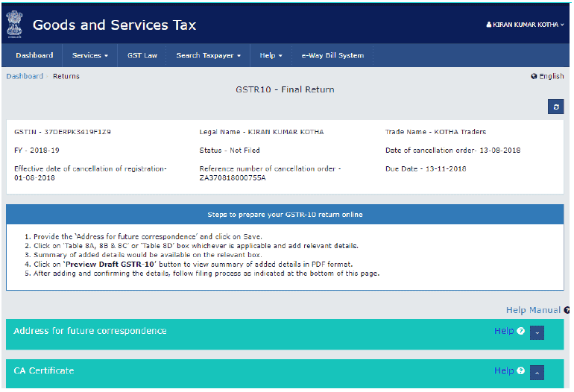Open the Services menu

[90, 56]
